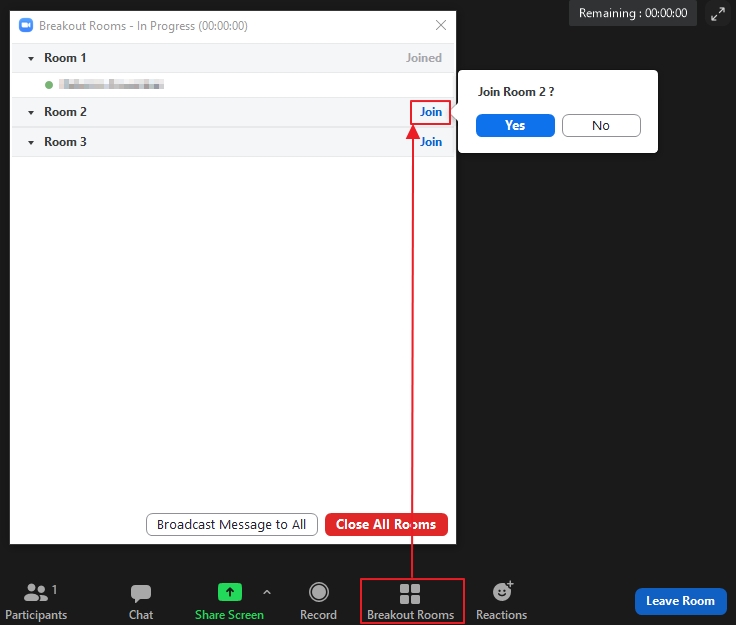Collapse Room 1 with its triangle
736x625 pixels.
click(x=31, y=59)
